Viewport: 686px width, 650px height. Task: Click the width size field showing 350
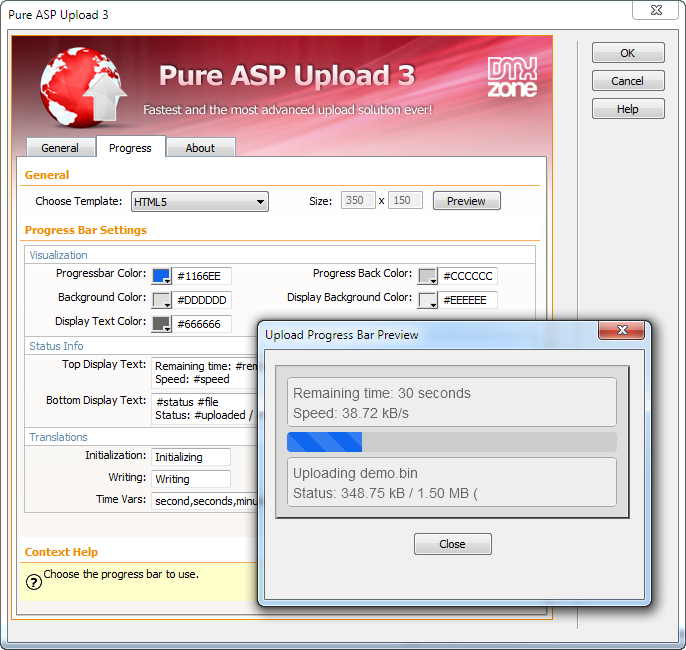coord(358,200)
